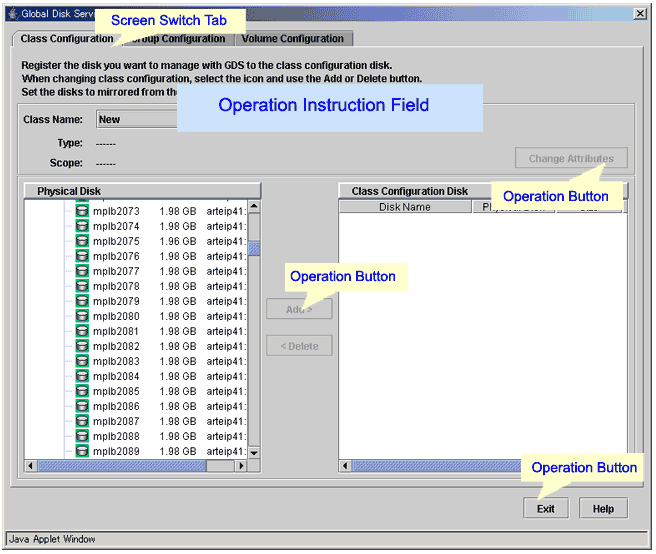Click the Help button

(x=603, y=509)
